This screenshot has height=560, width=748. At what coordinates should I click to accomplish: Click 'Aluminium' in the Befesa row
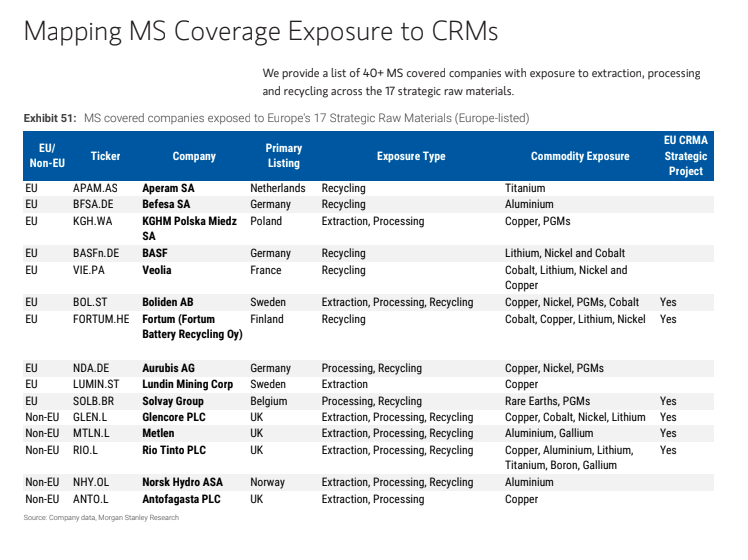pos(529,204)
